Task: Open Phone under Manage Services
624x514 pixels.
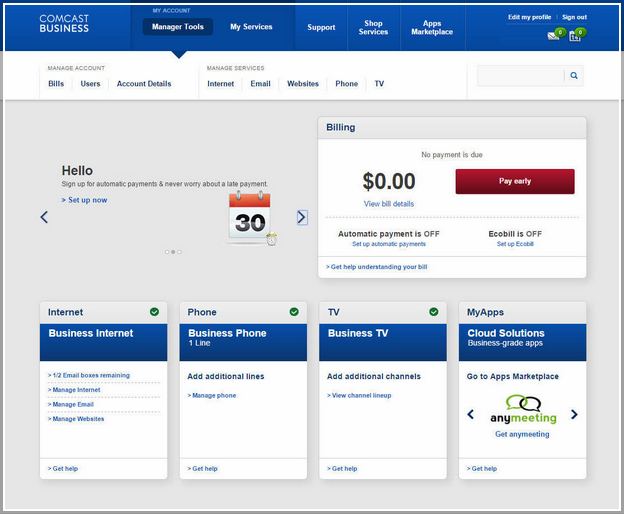Action: click(x=347, y=84)
